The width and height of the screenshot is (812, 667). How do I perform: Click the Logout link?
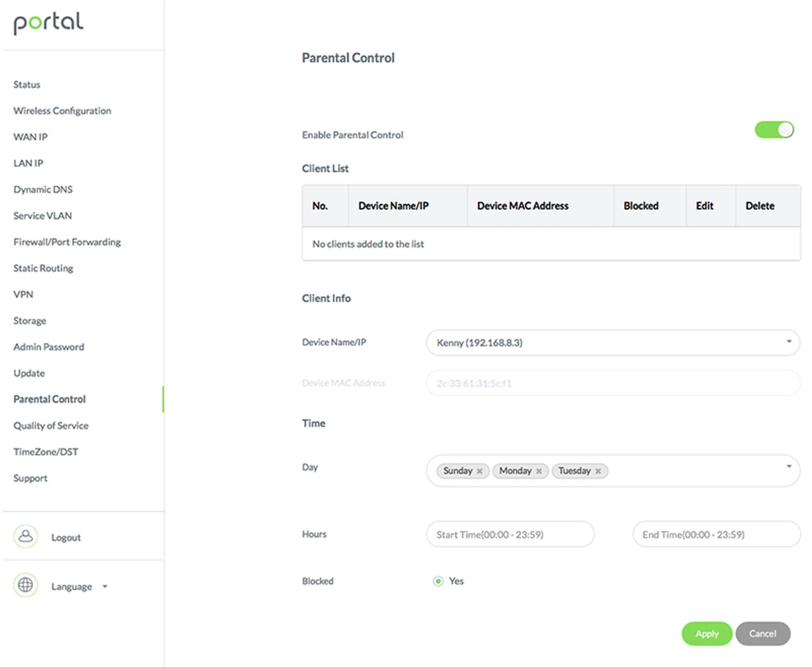[66, 537]
